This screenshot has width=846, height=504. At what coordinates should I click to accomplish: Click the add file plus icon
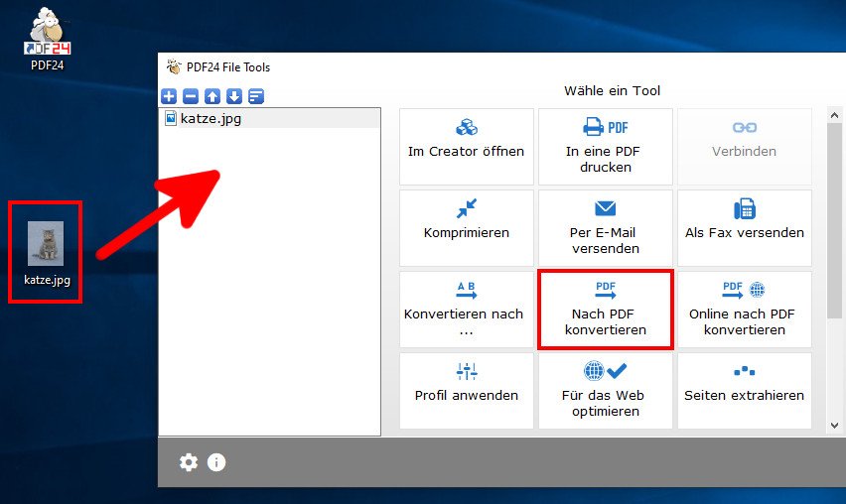[169, 96]
